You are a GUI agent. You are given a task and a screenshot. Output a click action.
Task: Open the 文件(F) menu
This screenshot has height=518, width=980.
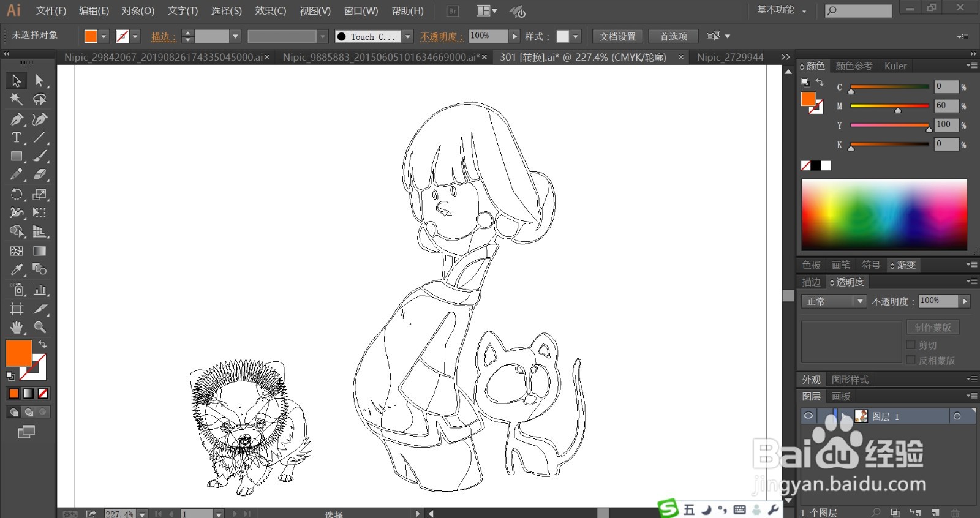click(51, 11)
